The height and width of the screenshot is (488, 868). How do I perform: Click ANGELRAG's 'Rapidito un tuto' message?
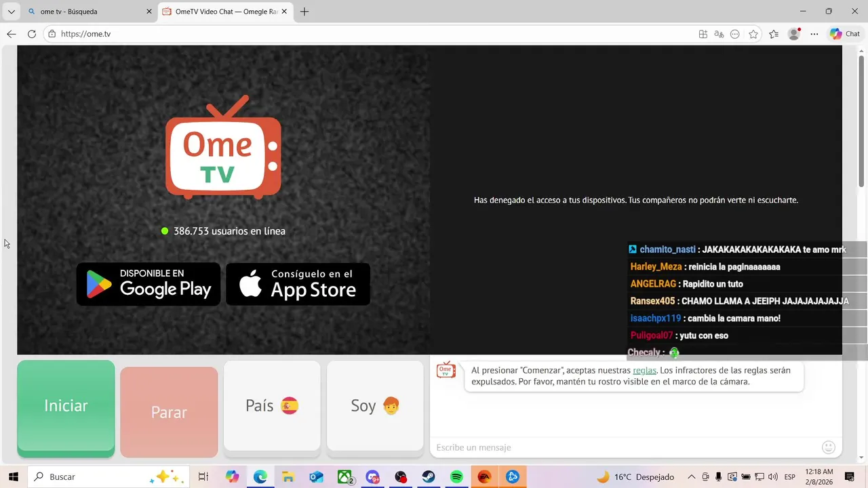687,284
